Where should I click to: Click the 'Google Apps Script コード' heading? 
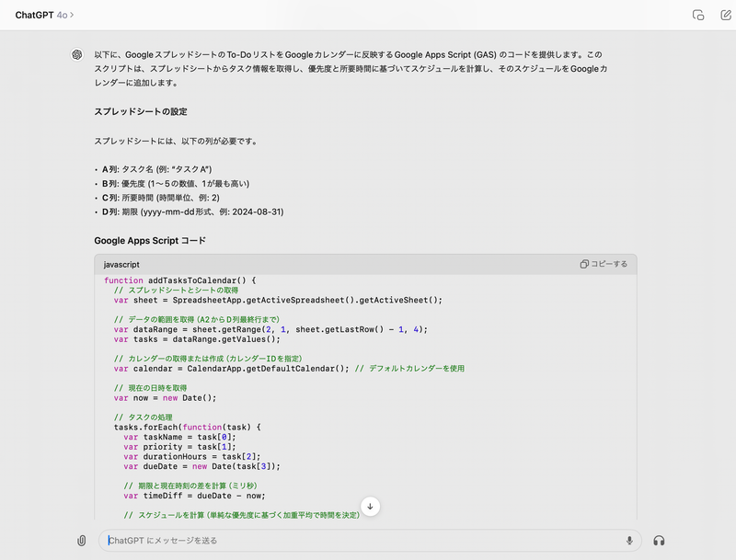tap(150, 241)
